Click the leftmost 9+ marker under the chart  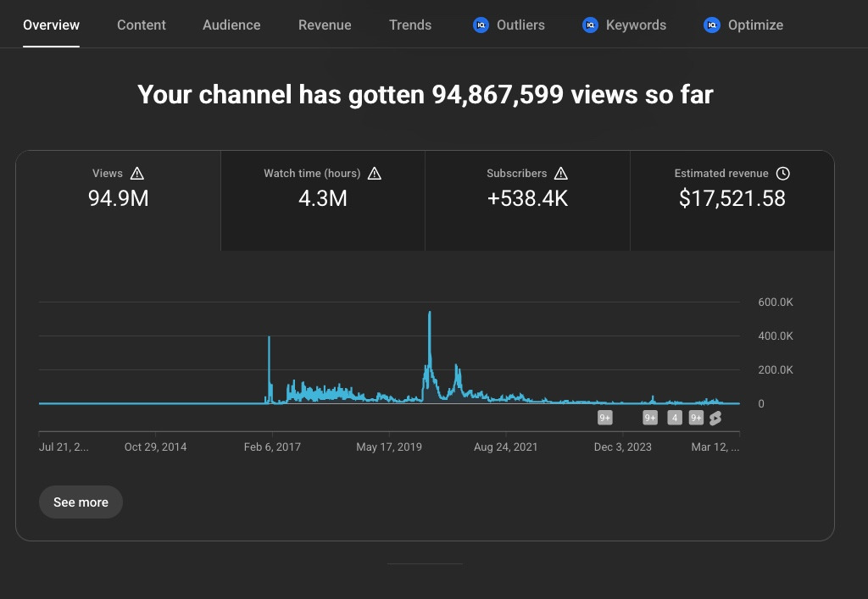tap(605, 418)
